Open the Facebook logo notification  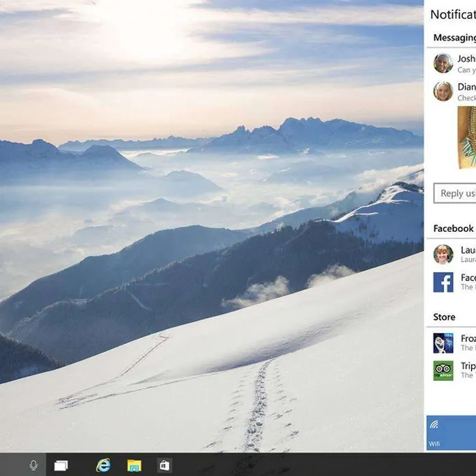click(x=443, y=282)
